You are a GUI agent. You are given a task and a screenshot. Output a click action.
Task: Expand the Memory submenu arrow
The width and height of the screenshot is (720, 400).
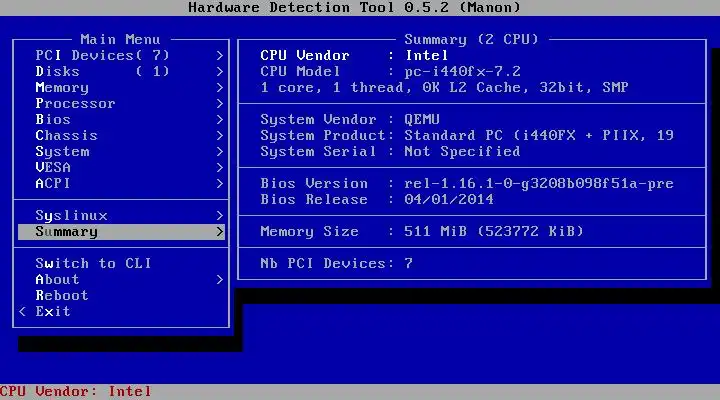(x=219, y=88)
